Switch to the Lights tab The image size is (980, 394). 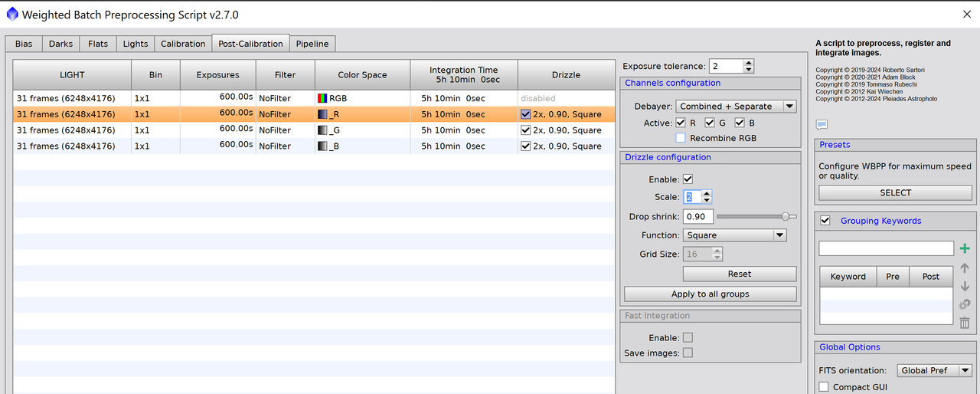pyautogui.click(x=136, y=44)
